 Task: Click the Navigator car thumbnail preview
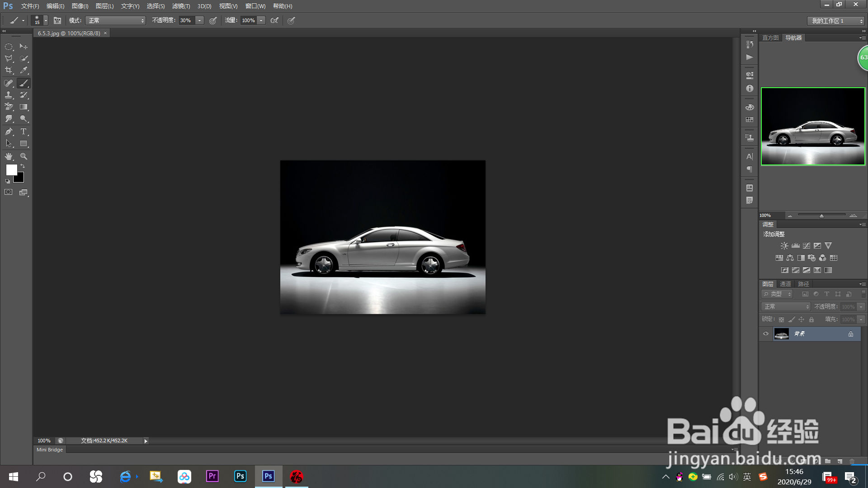[813, 127]
